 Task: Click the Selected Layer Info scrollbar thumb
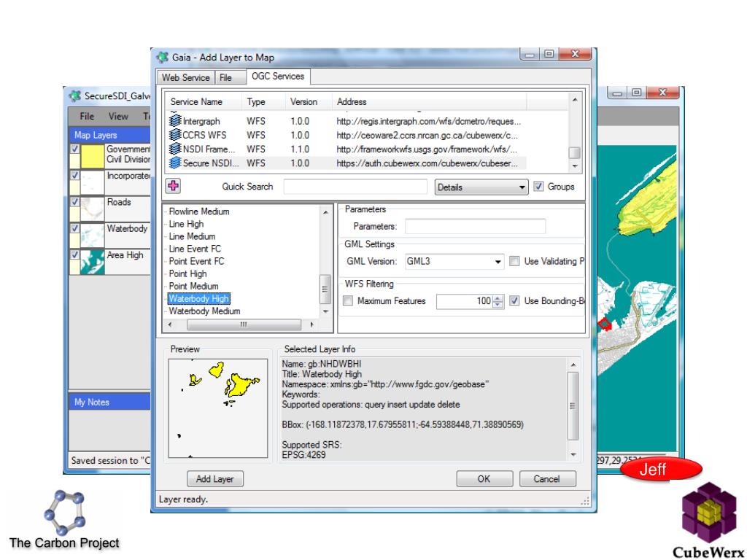pyautogui.click(x=573, y=406)
